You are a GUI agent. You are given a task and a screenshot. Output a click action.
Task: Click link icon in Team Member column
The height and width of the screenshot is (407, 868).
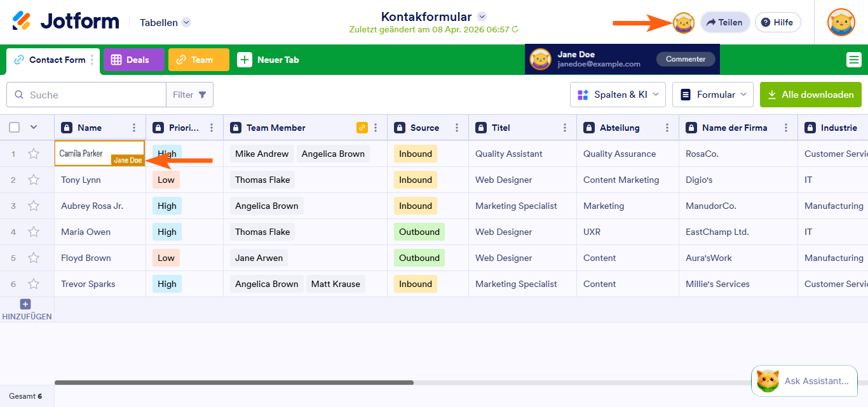362,128
